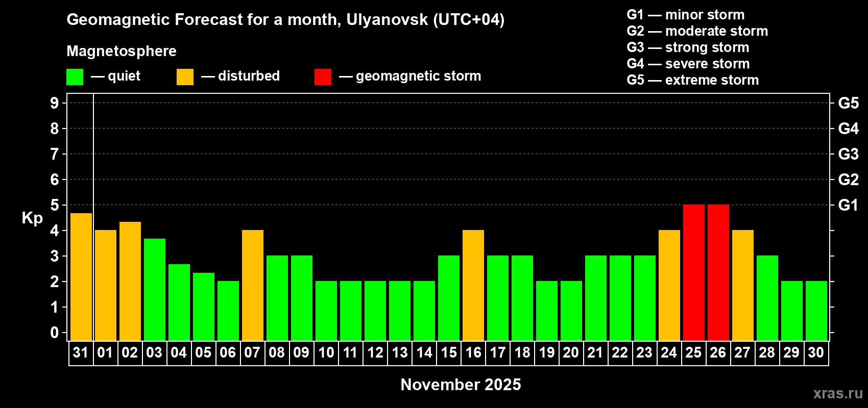Click the 'G3 — strong storm' legend line

pyautogui.click(x=688, y=47)
